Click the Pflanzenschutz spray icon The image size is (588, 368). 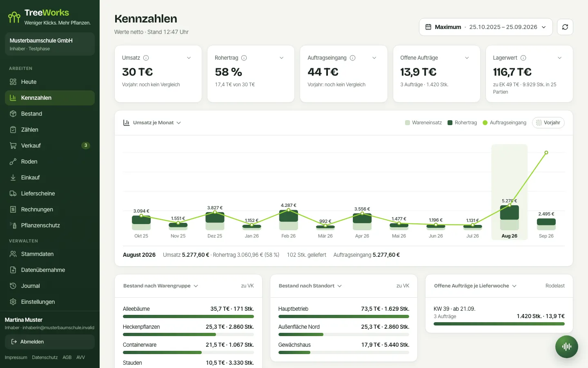tap(13, 225)
